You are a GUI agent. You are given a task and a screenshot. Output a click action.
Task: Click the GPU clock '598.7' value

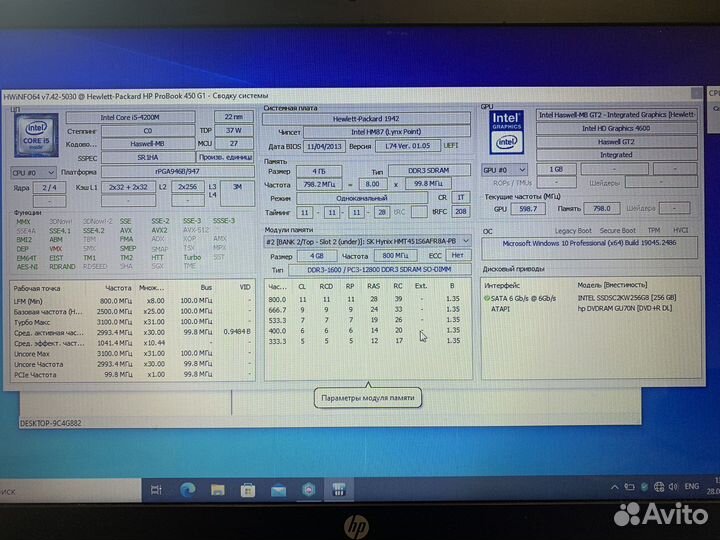(x=528, y=208)
